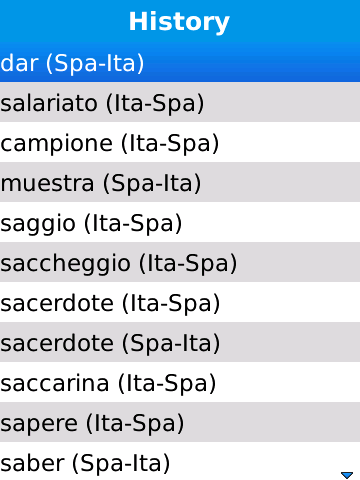The image size is (360, 480).
Task: Pick the sacerdote (Ita-Spa) entry
Action: pos(180,302)
